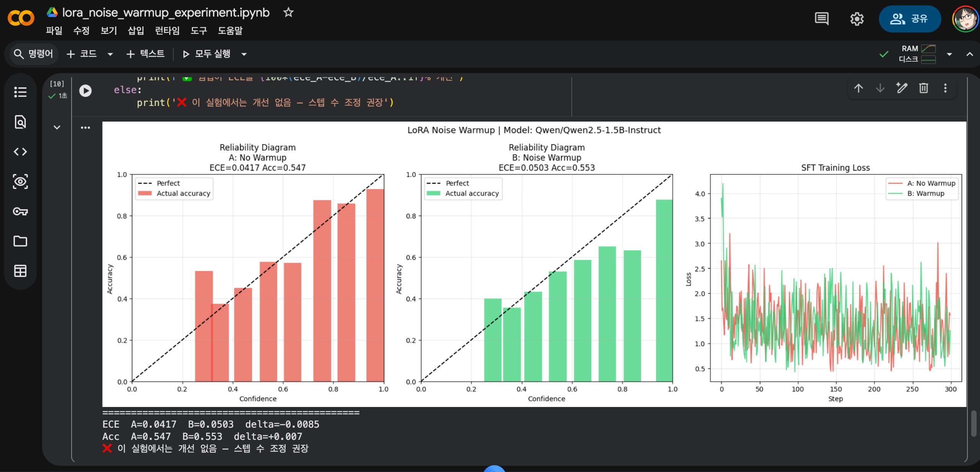
Task: Expand the code cell insert dropdown
Action: coord(110,54)
